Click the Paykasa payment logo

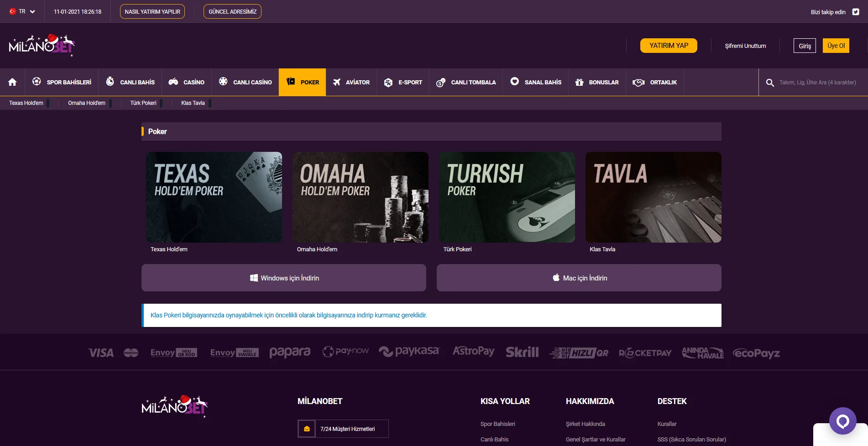pos(409,351)
